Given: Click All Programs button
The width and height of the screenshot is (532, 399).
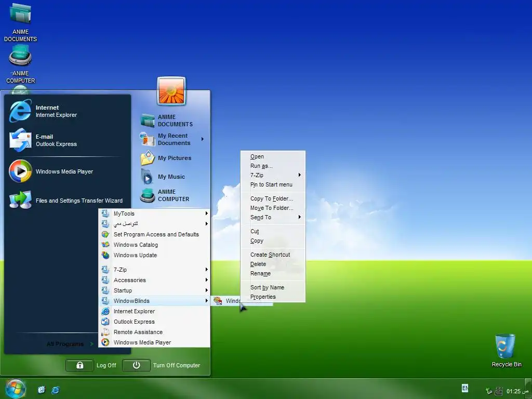Looking at the screenshot, I should [70, 344].
